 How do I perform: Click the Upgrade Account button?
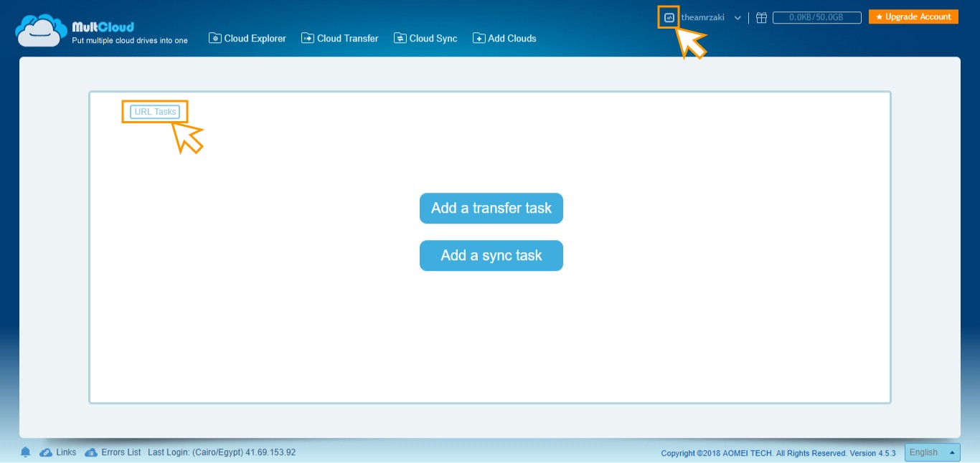pos(913,16)
